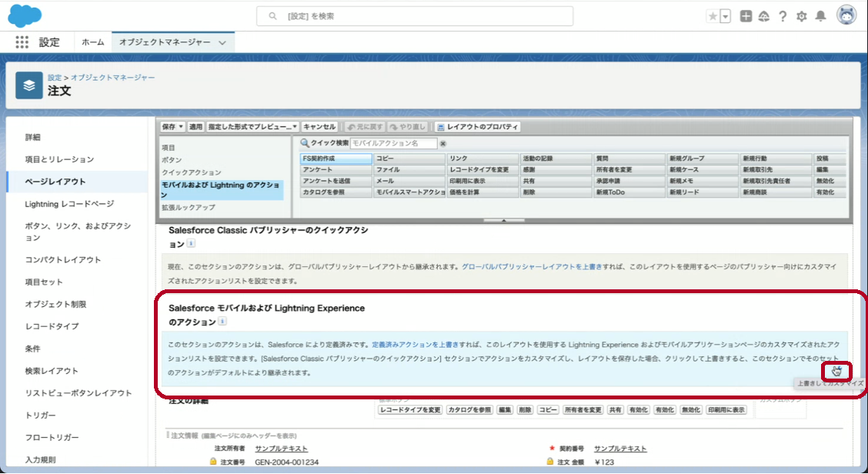Open the 保存 save dropdown
Image resolution: width=868 pixels, height=474 pixels.
tap(172, 127)
